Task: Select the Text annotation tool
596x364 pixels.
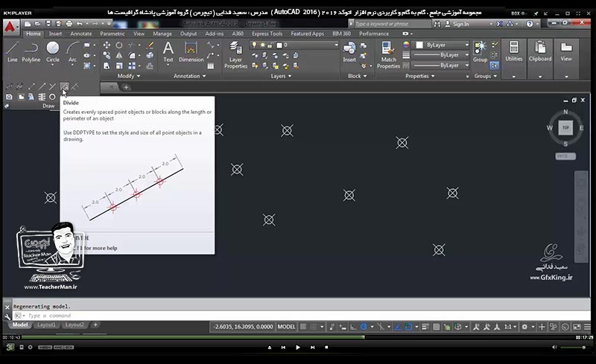Action: (168, 52)
